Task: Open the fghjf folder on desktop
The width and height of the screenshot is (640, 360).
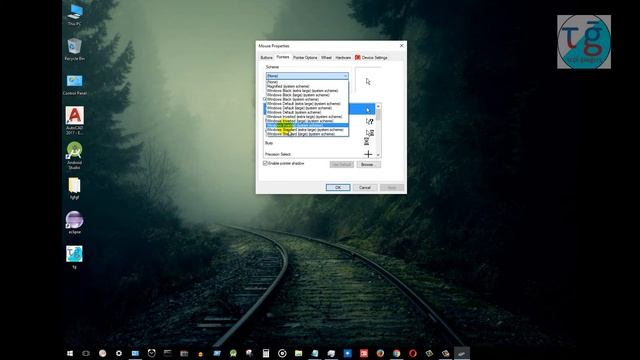Action: coord(74,188)
